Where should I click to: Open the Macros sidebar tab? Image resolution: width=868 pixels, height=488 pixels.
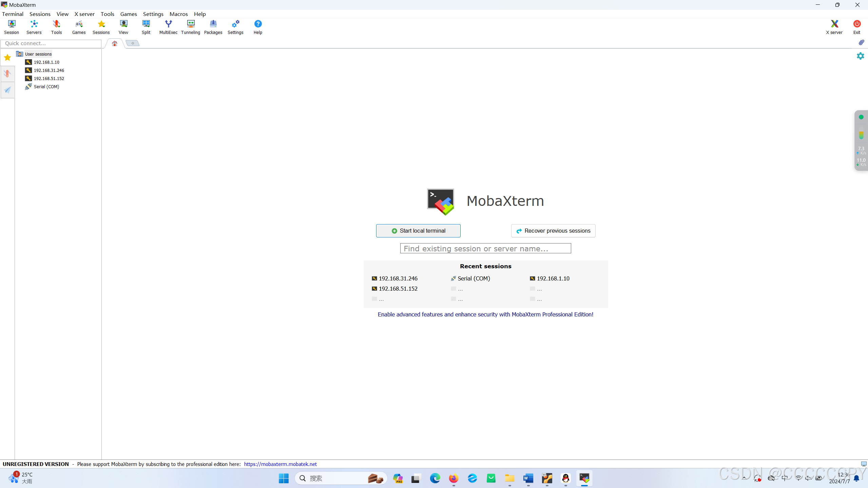point(7,90)
